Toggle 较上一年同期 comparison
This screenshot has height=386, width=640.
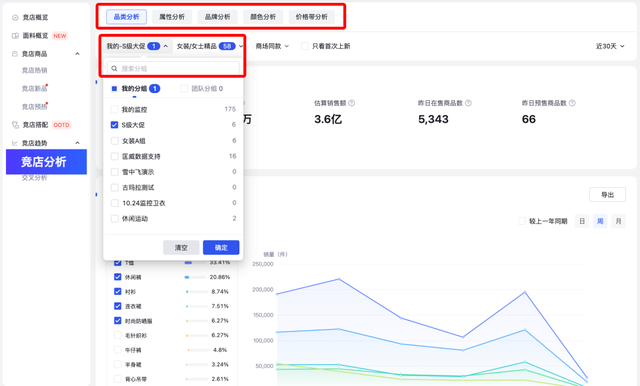click(x=522, y=221)
